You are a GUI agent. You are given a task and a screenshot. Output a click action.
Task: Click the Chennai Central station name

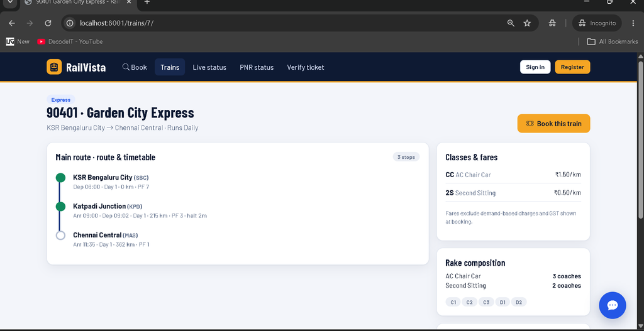pyautogui.click(x=97, y=235)
